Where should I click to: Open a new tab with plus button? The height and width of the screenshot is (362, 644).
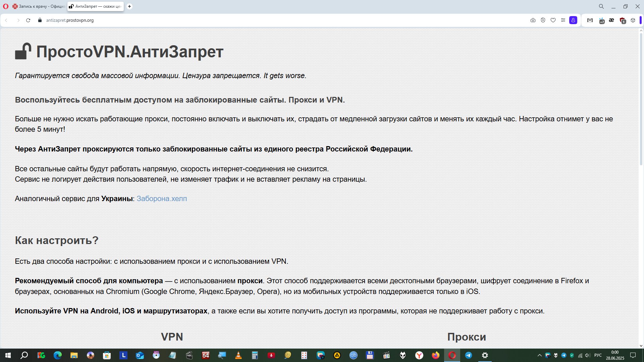click(129, 6)
